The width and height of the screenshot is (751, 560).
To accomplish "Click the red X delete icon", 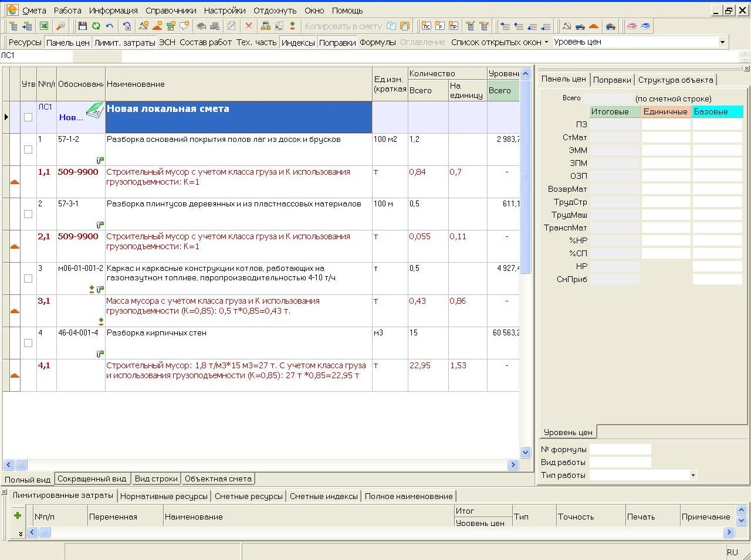I will 248,26.
